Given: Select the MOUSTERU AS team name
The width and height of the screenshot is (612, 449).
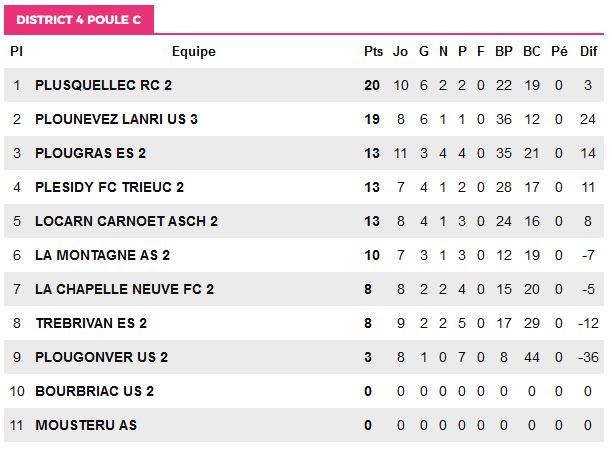Looking at the screenshot, I should 86,425.
